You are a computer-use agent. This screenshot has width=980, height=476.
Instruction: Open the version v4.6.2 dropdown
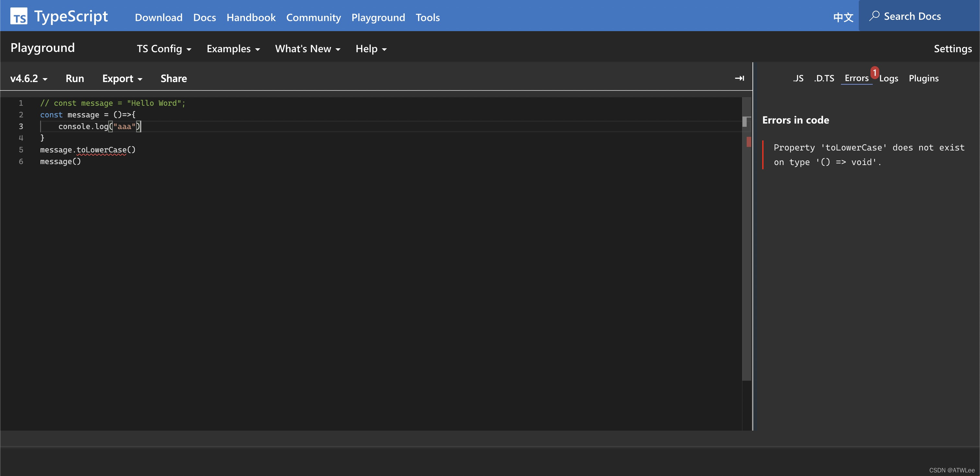coord(29,78)
